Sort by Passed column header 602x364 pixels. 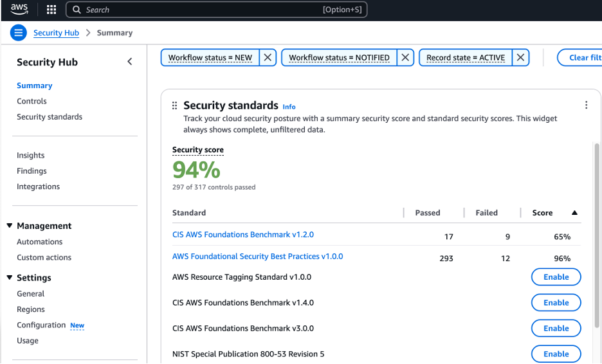click(x=428, y=213)
